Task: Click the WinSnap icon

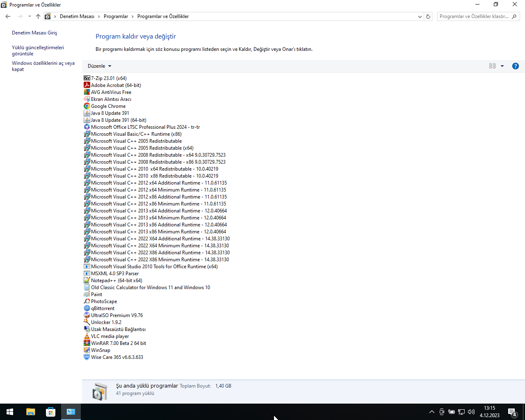Action: [87, 350]
